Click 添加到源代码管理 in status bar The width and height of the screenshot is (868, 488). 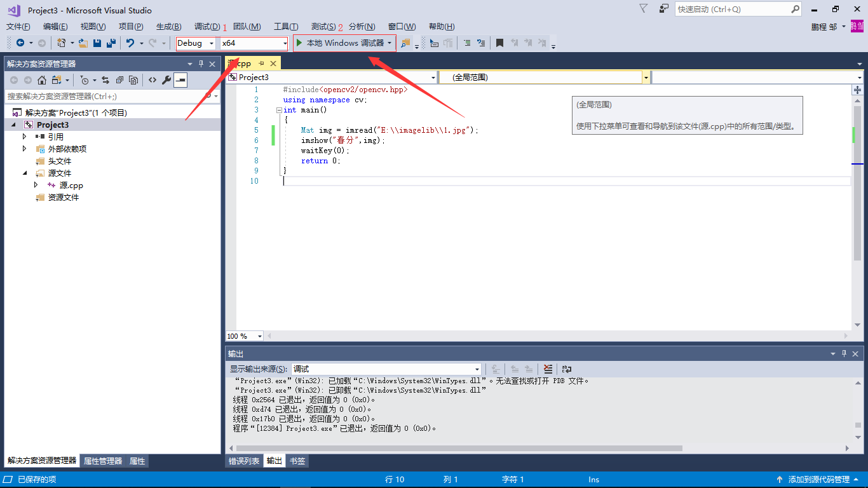pos(820,479)
